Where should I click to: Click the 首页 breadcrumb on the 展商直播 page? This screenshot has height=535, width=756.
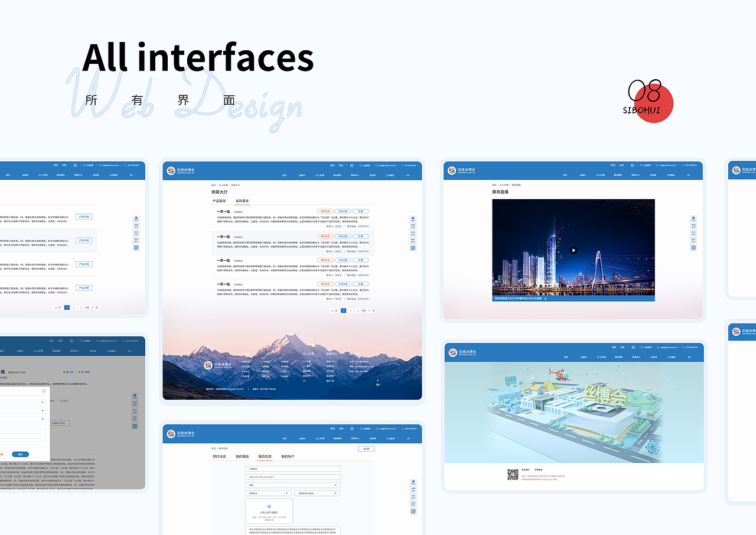coord(494,185)
